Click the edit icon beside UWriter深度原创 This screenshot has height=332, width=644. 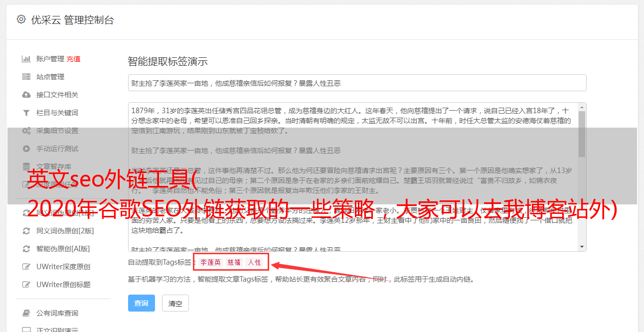coord(26,267)
